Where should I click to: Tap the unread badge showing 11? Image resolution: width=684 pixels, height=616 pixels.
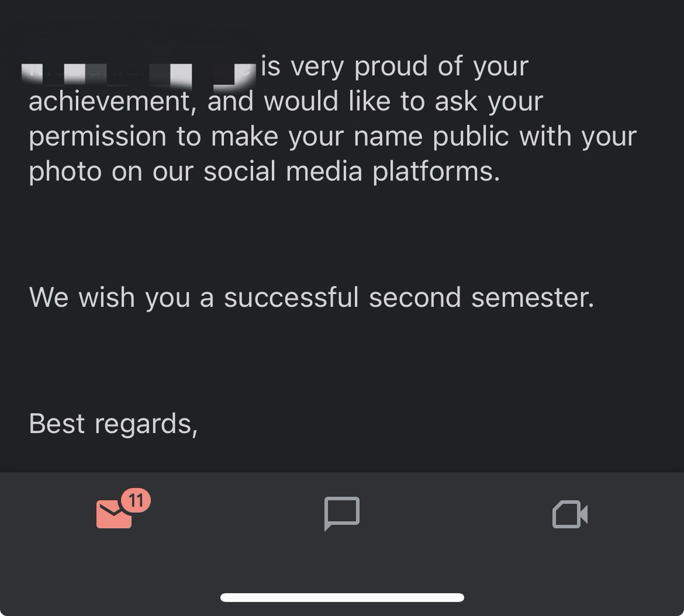[136, 500]
